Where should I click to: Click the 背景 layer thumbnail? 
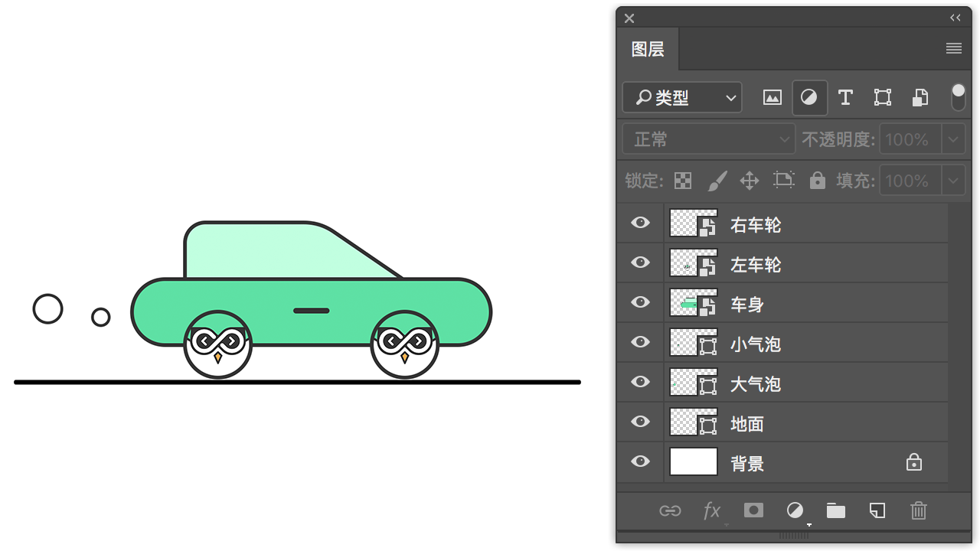694,461
